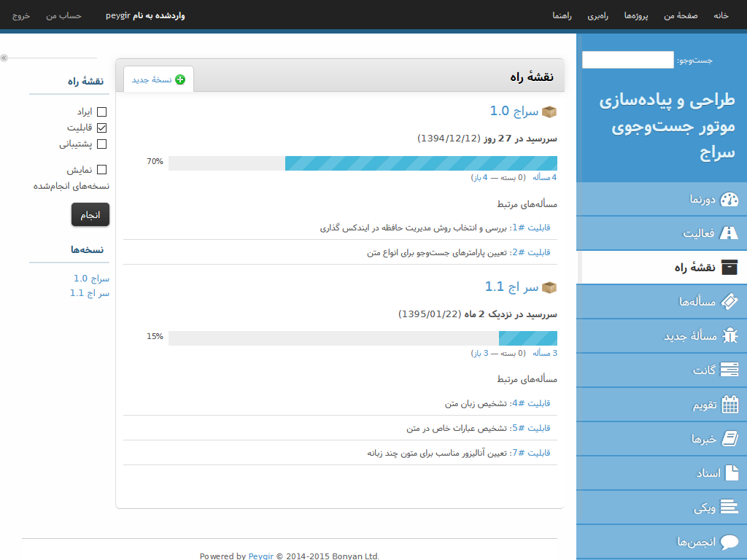This screenshot has width=747, height=560.
Task: Open خانه in the top menu
Action: (721, 16)
